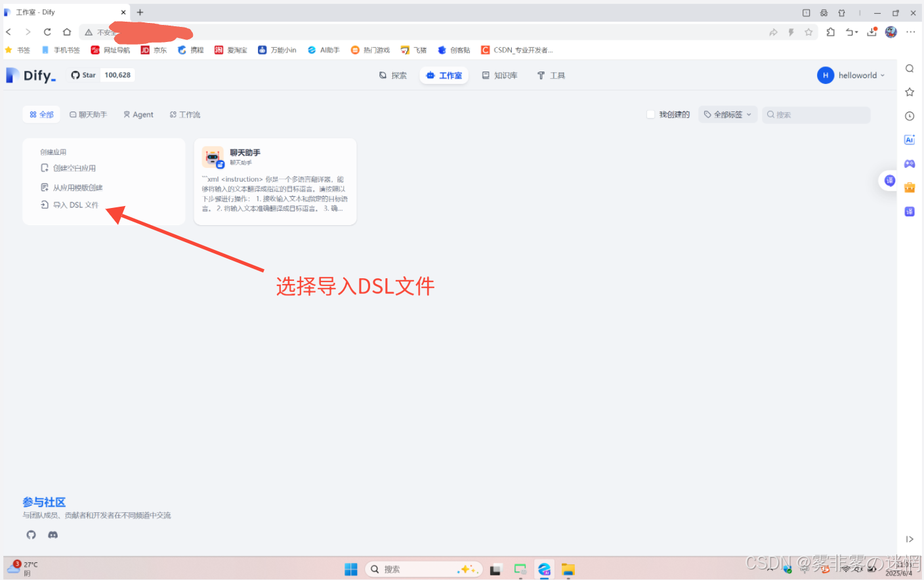Open the 聊天助手 app card

click(275, 182)
